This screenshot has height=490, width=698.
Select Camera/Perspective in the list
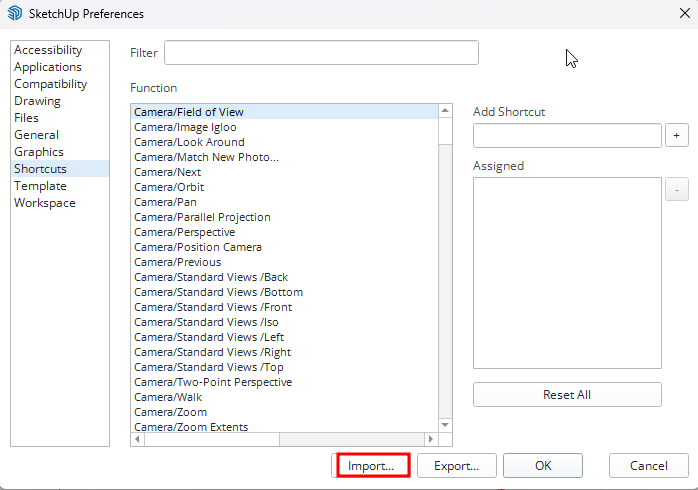tap(285, 232)
